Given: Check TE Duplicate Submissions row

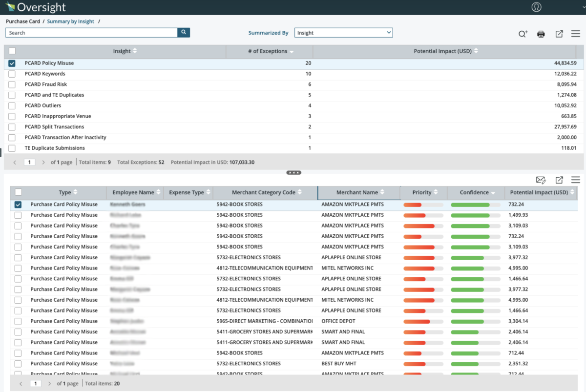Looking at the screenshot, I should [x=12, y=148].
